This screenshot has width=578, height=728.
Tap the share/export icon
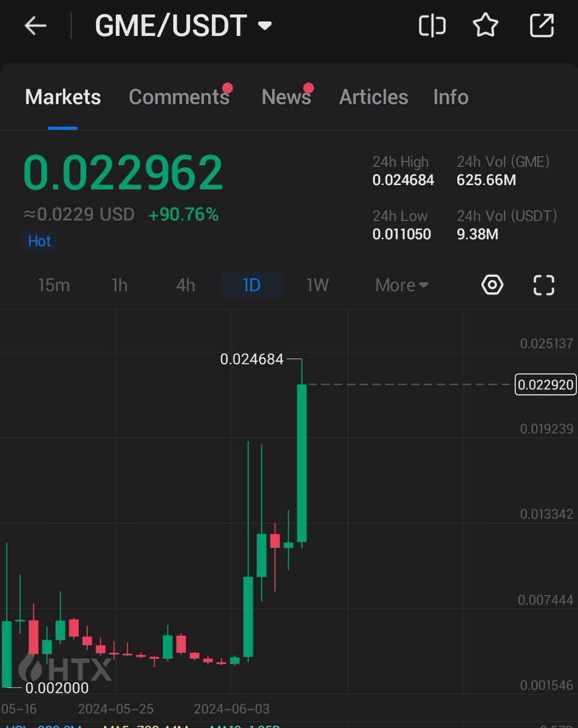pos(542,25)
